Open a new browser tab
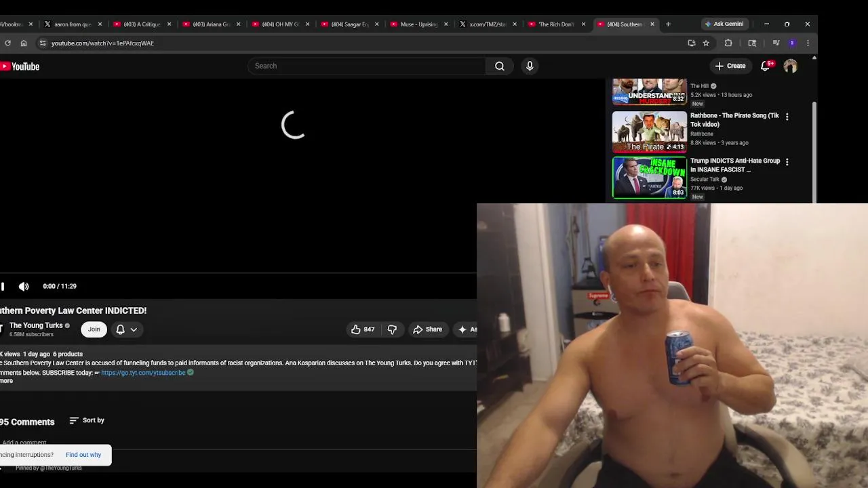 [x=668, y=24]
